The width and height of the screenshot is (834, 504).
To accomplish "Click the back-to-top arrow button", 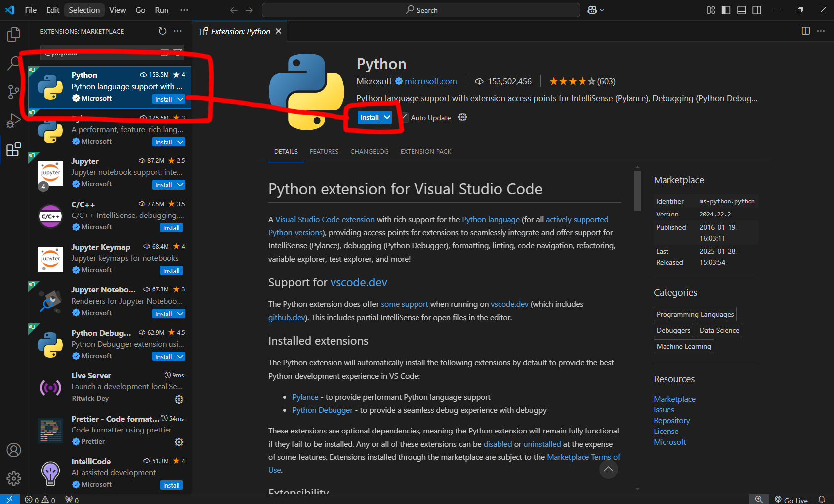I will pos(608,469).
